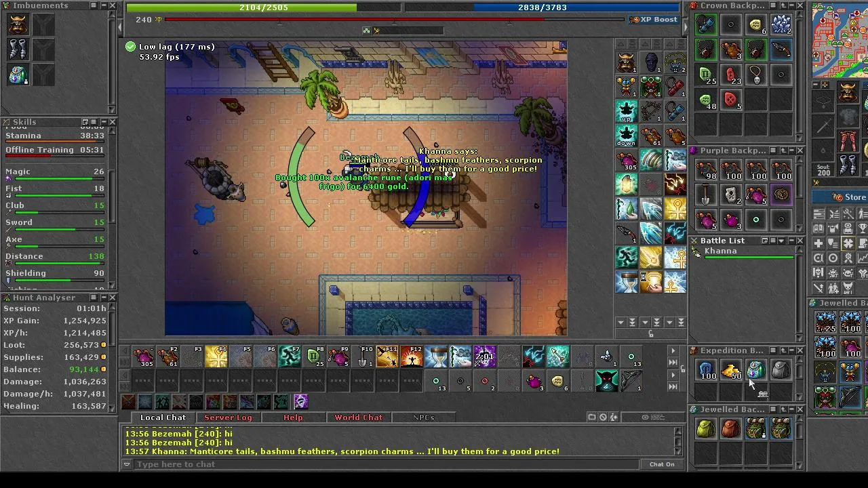Select the potion stack of 98
This screenshot has width=868, height=488.
tap(706, 170)
